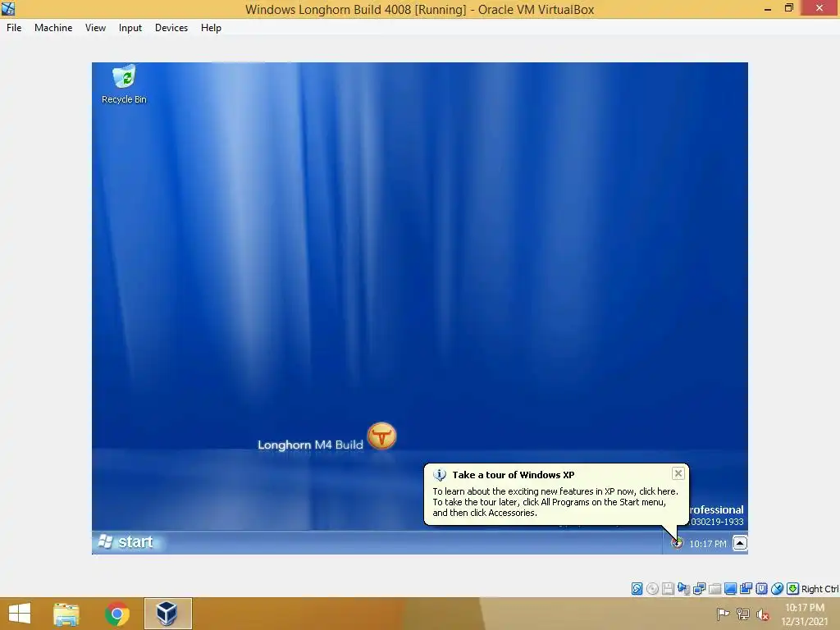Click the keyboard capture green arrow icon
This screenshot has width=840, height=630.
tap(792, 589)
